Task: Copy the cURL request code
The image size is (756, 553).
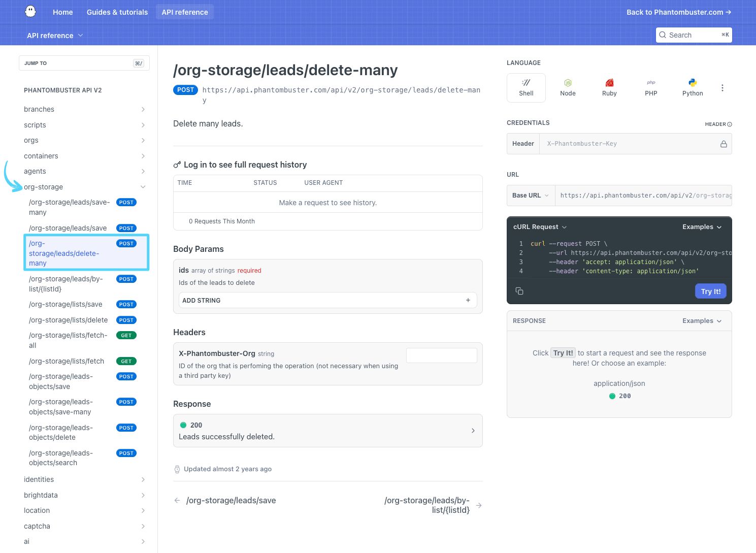Action: pos(519,291)
